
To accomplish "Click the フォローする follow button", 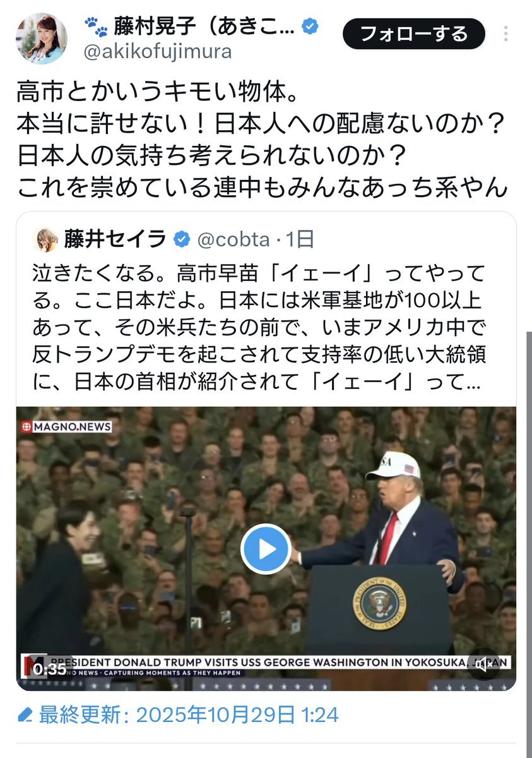I will click(414, 34).
